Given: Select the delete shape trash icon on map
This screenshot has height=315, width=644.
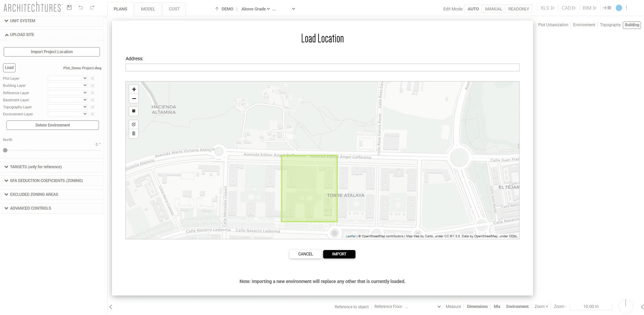Looking at the screenshot, I should [x=134, y=134].
